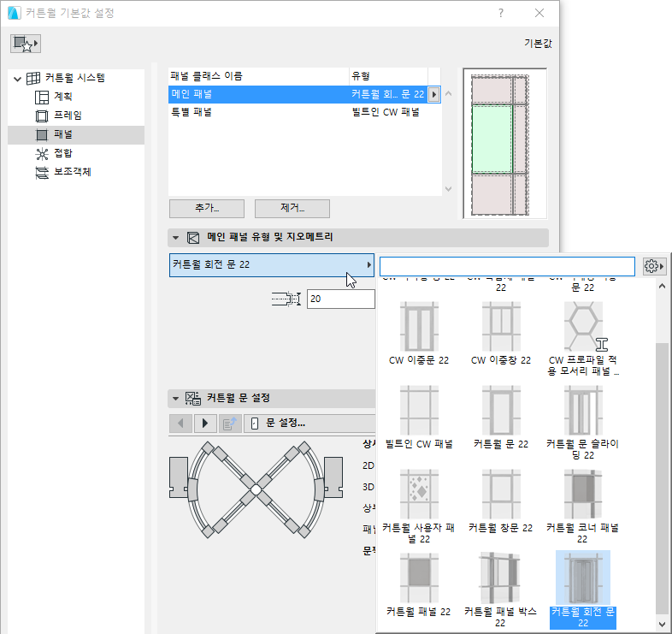Choose CW 프로파일 적용 모서리 패널
Image resolution: width=672 pixels, height=634 pixels.
[583, 339]
